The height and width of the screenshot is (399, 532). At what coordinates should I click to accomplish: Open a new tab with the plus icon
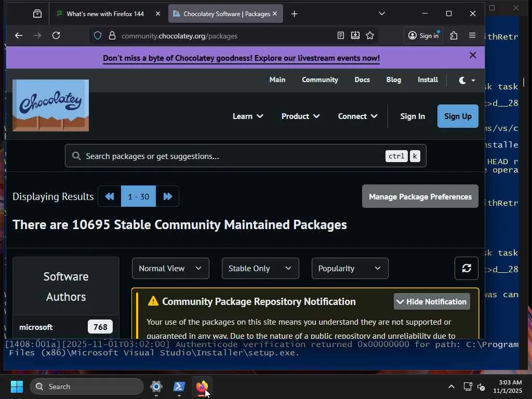coord(294,14)
